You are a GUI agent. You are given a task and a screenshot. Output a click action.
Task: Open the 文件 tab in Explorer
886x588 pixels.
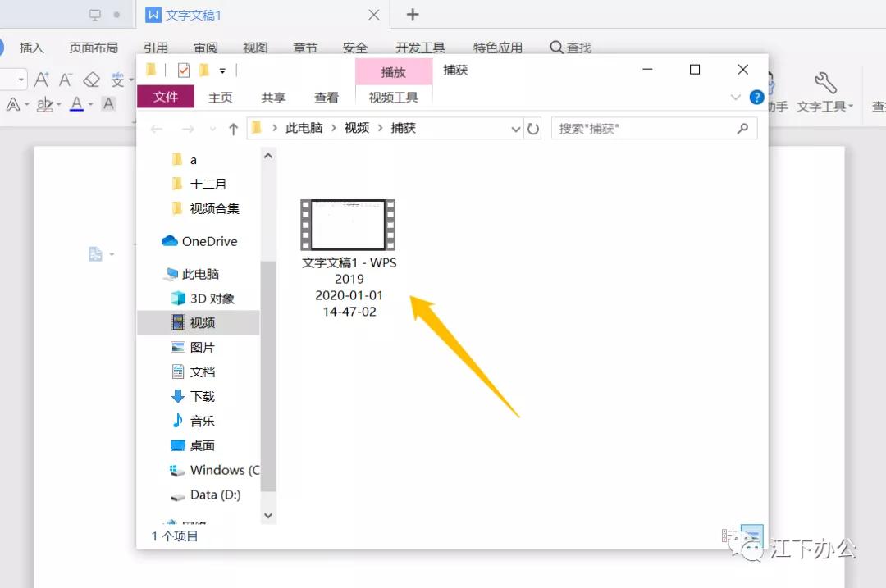click(x=166, y=97)
